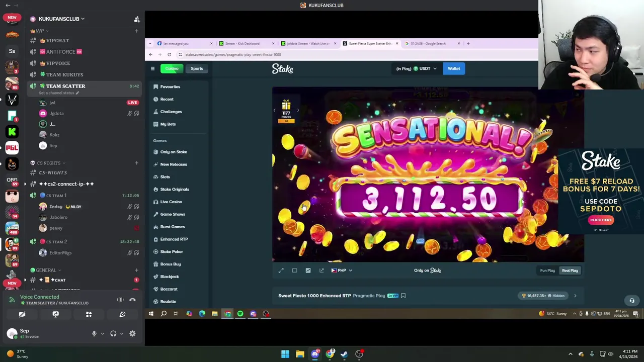Collapse the VIP category
644x362 pixels.
[x=40, y=31]
